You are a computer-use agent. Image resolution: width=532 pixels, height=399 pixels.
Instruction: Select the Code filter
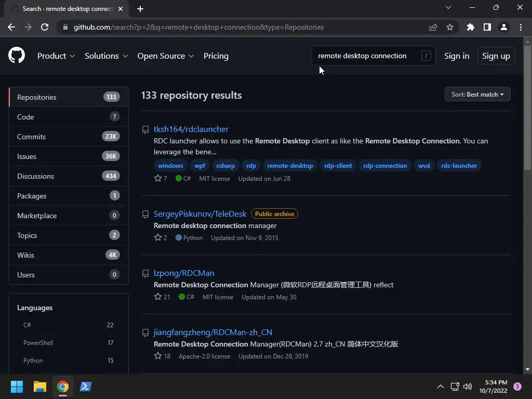pos(69,117)
